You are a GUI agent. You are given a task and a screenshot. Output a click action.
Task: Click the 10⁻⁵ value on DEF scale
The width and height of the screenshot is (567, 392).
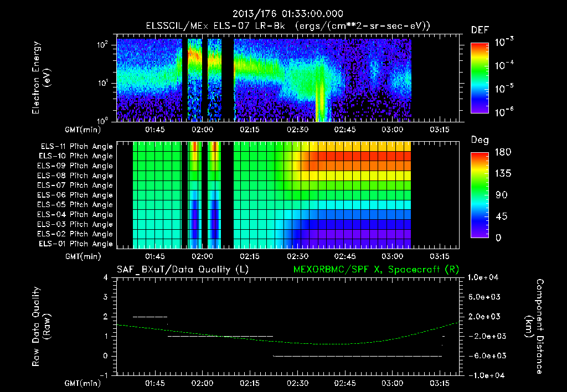[504, 89]
